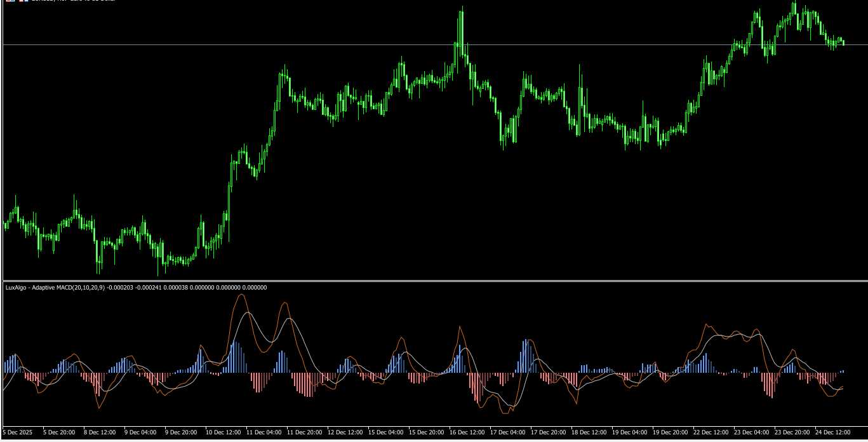This screenshot has height=442, width=868.
Task: Click the 16 Dec 12:00 time label
Action: (467, 432)
